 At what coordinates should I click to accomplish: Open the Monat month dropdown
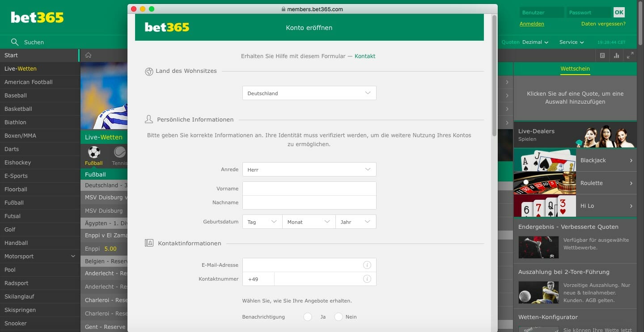pos(309,222)
